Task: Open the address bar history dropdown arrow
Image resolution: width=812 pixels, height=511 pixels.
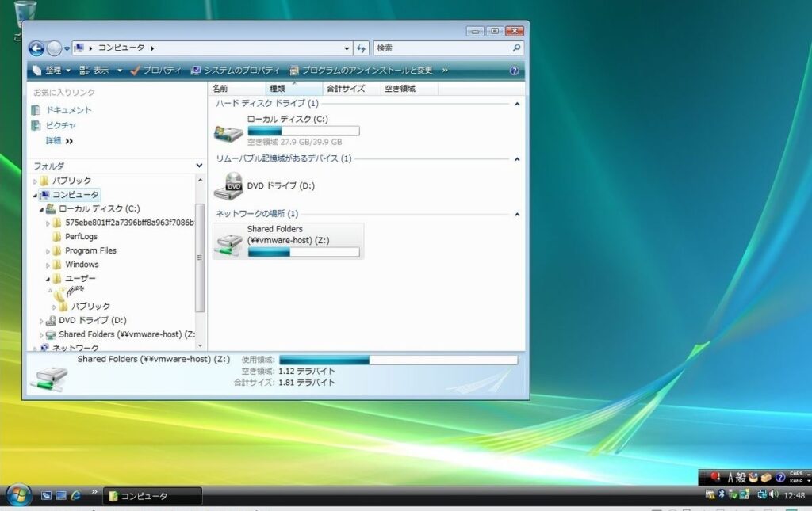Action: pyautogui.click(x=347, y=48)
